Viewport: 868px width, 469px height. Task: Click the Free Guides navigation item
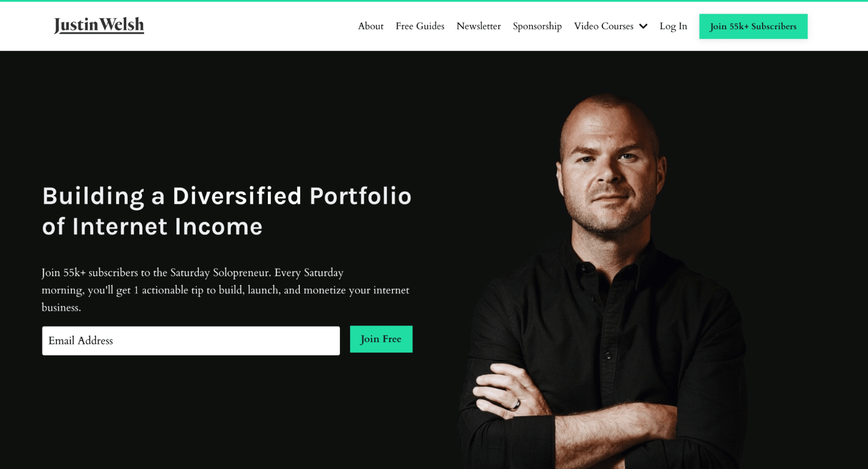[x=419, y=26]
